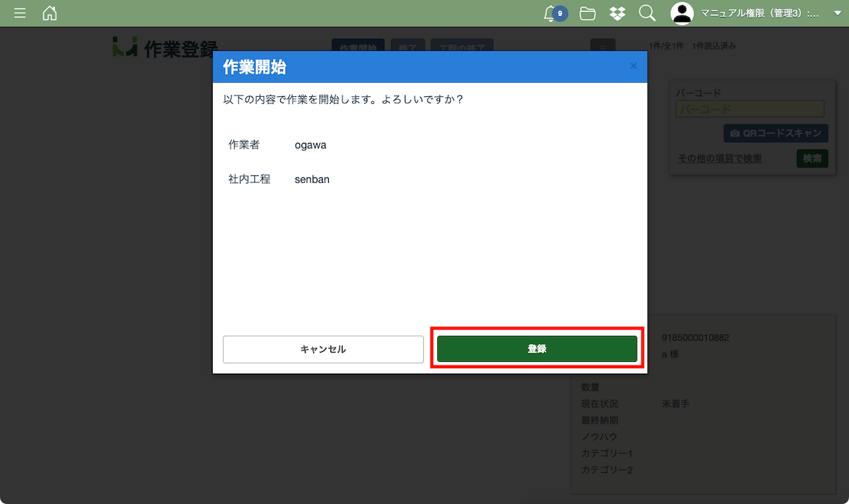Open search via the magnifying glass icon

tap(647, 13)
